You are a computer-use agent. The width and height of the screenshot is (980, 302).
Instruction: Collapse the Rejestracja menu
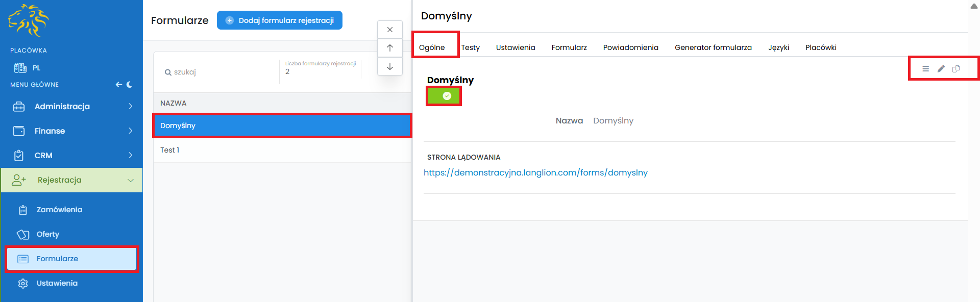(x=71, y=180)
